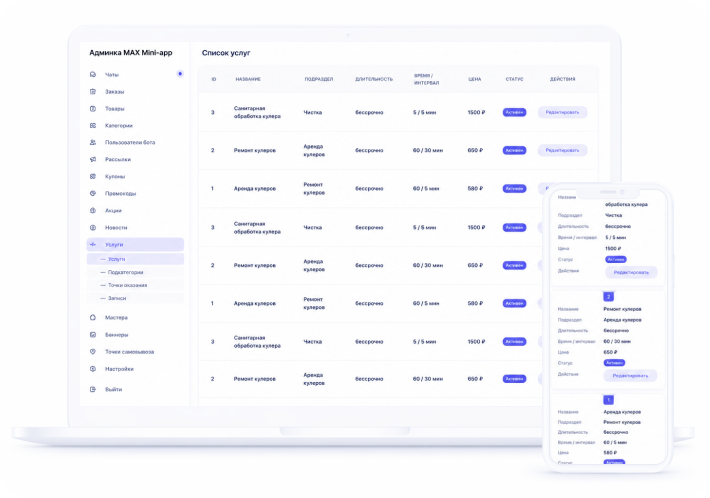Select the Купоны icon in sidebar

[93, 177]
